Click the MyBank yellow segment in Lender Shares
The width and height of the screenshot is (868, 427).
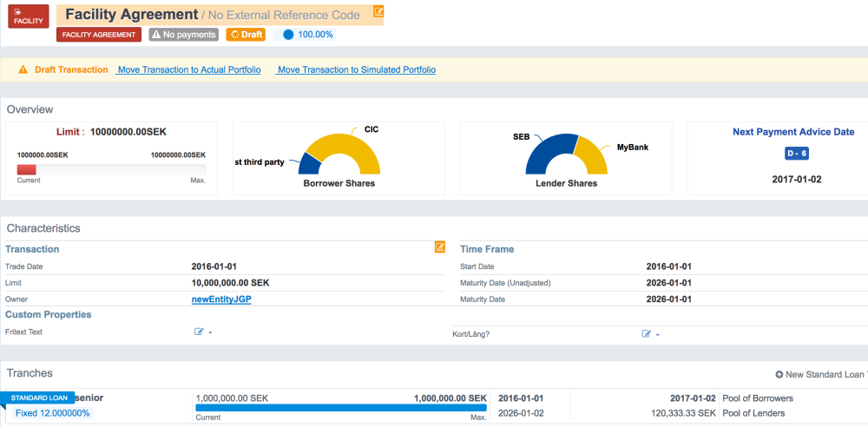click(x=592, y=155)
